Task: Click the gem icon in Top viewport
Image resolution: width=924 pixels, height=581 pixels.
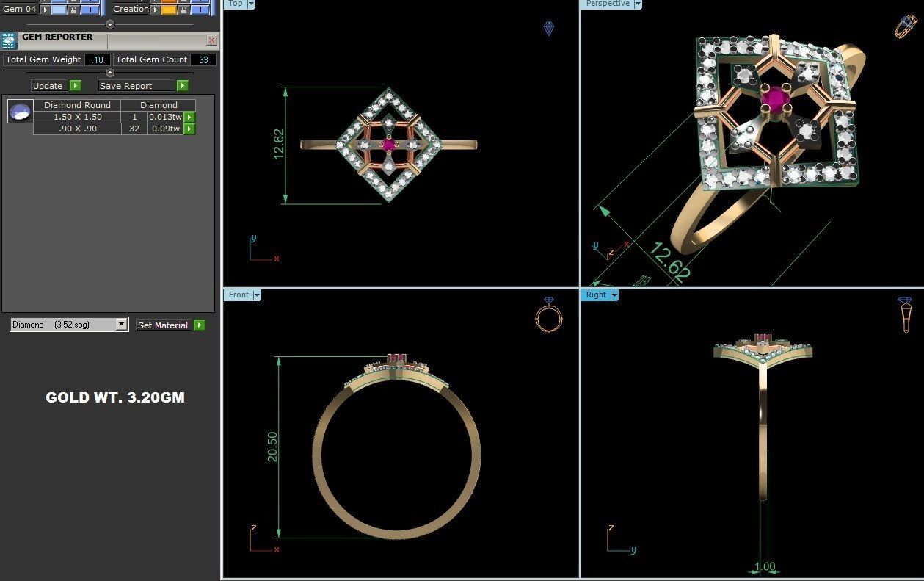Action: pos(549,28)
